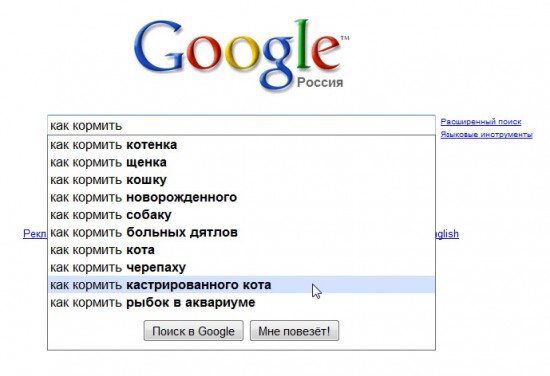
Task: Open the partially hidden English link
Action: click(x=447, y=234)
